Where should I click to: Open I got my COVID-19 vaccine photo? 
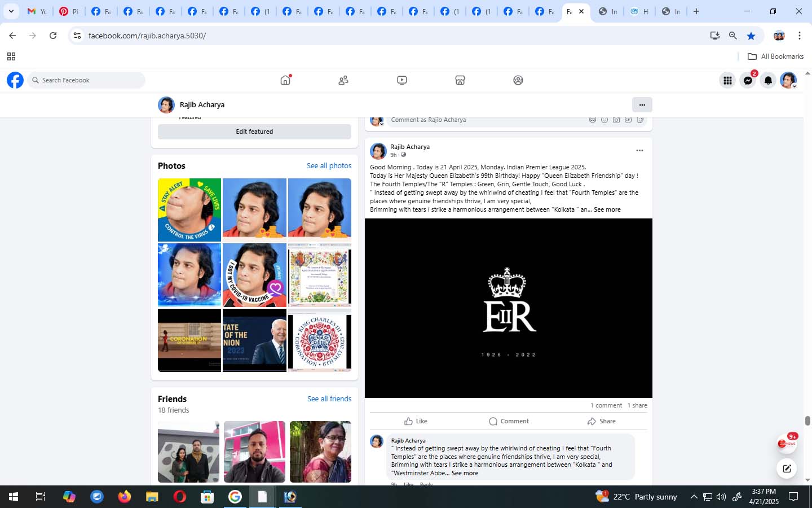pos(254,275)
